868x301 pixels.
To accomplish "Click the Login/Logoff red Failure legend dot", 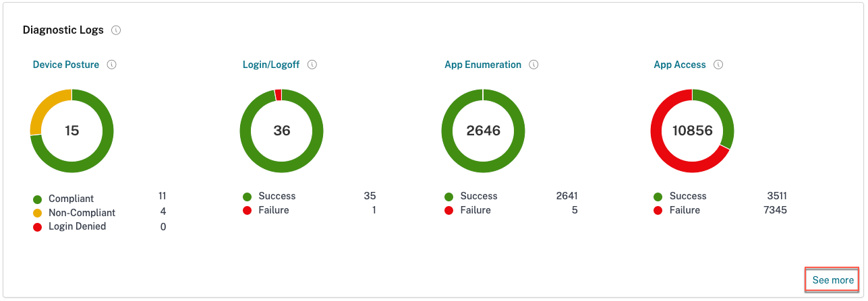I will 248,211.
